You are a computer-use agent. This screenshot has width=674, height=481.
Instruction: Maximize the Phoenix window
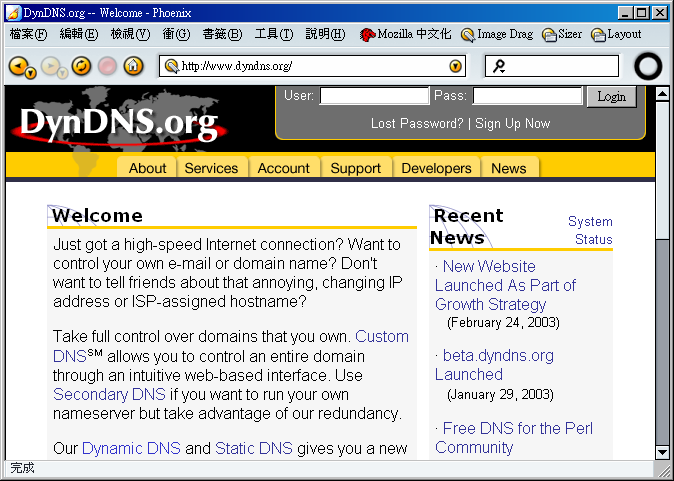(x=642, y=13)
